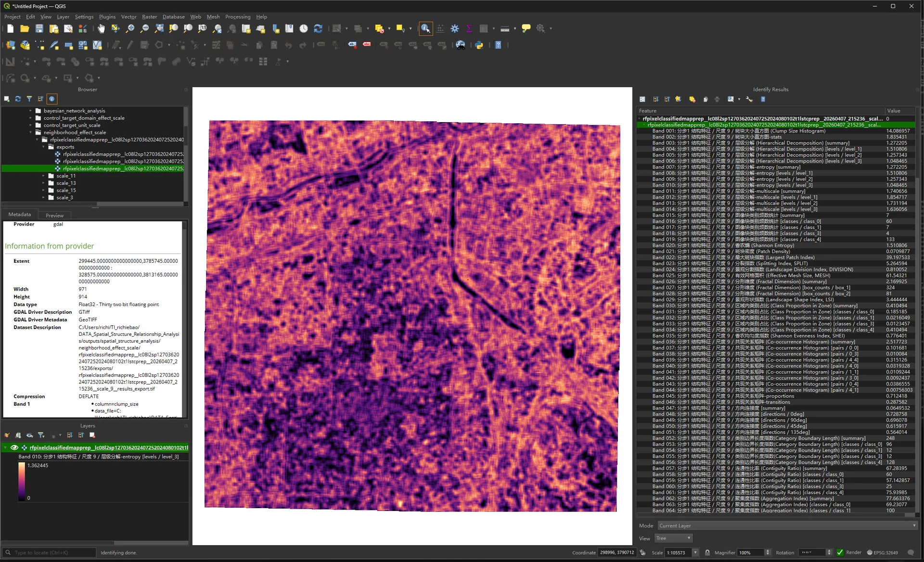The width and height of the screenshot is (924, 562).
Task: Toggle the Render checkbox in status bar
Action: pos(840,552)
